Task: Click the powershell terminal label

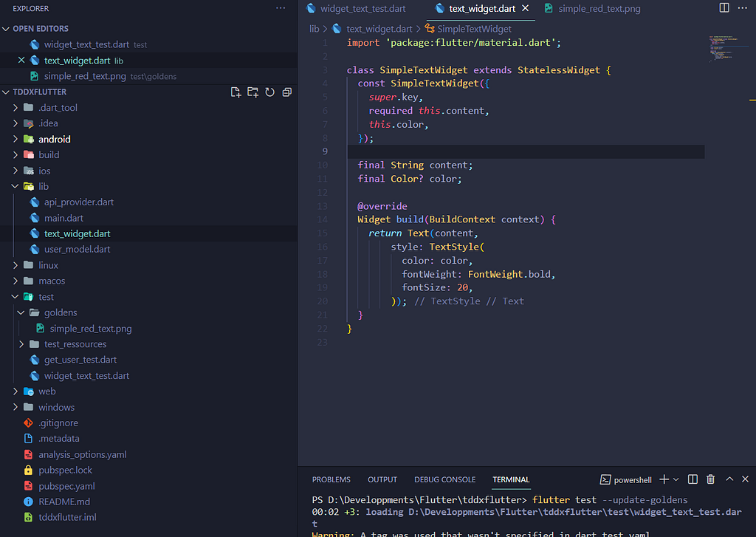Action: pyautogui.click(x=626, y=479)
